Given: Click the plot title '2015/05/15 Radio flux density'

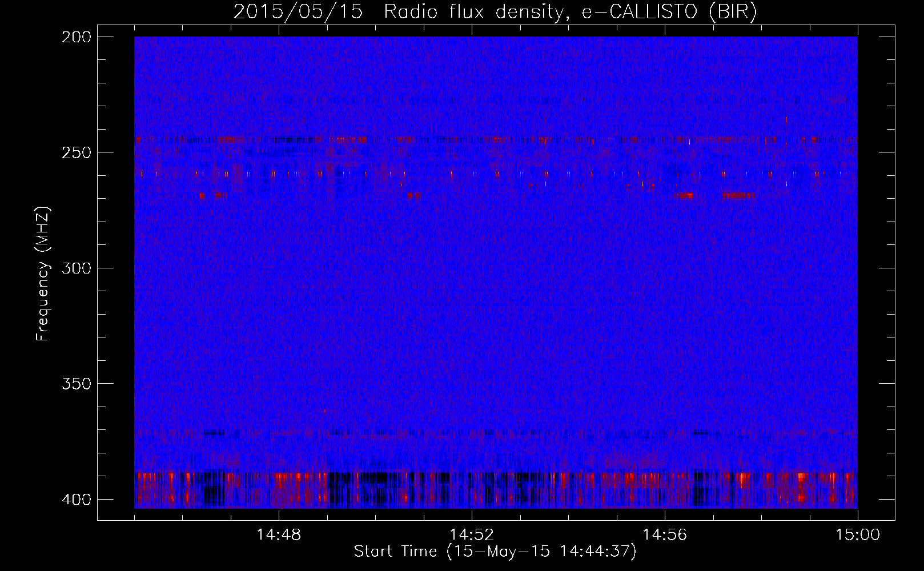Looking at the screenshot, I should pyautogui.click(x=495, y=12).
